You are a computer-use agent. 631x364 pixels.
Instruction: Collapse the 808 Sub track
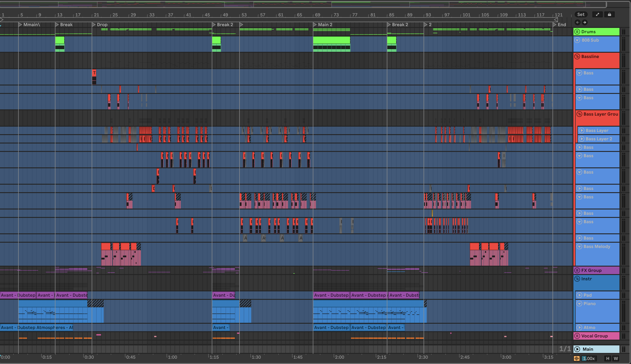(577, 40)
